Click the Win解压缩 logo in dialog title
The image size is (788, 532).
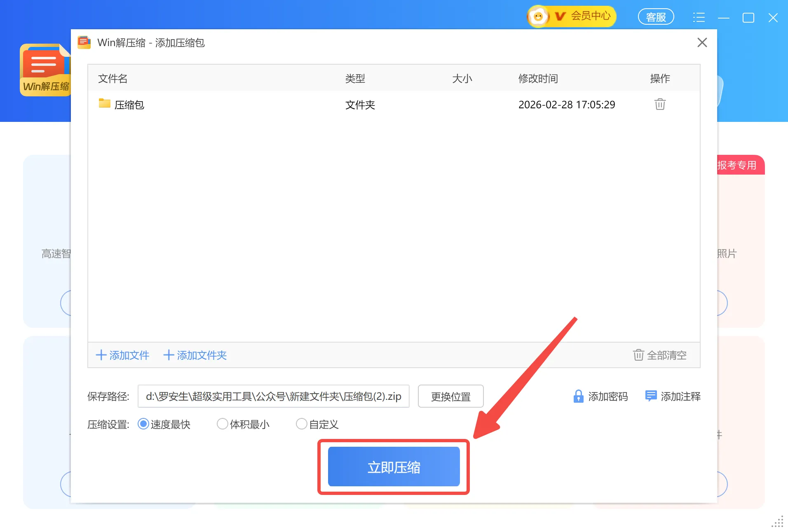84,42
